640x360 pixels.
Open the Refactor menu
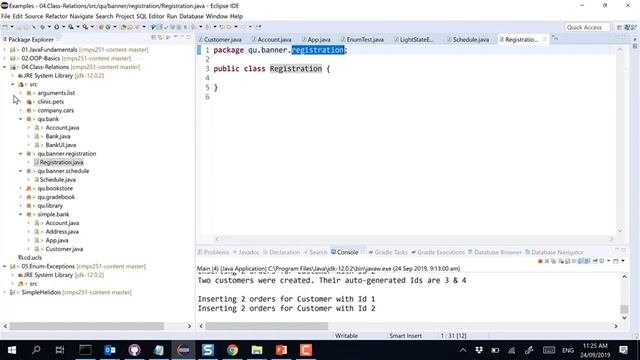coord(56,16)
